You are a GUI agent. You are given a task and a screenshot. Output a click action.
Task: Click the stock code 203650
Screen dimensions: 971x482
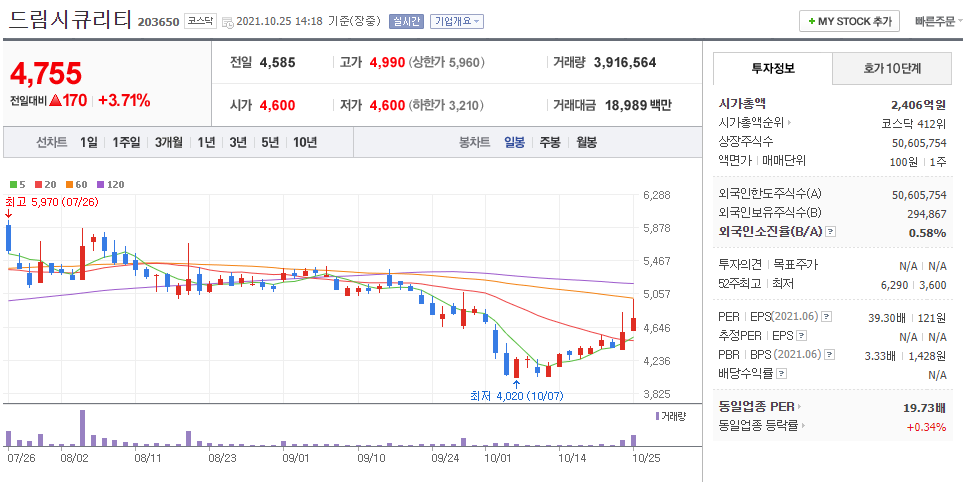pyautogui.click(x=159, y=22)
